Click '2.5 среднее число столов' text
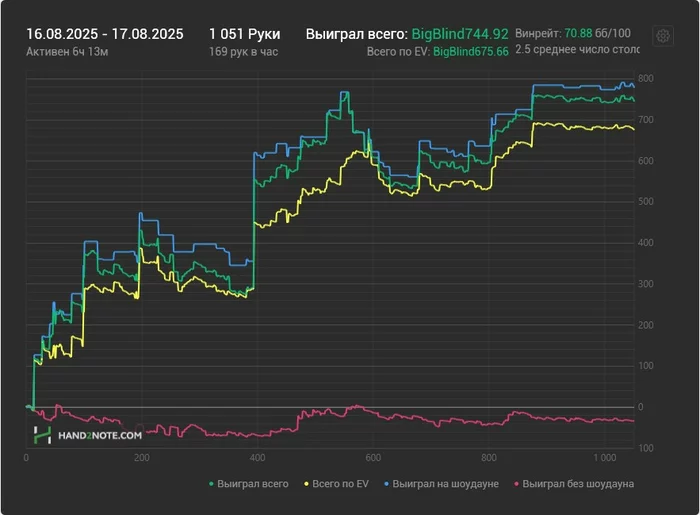700x515 pixels. coord(577,49)
